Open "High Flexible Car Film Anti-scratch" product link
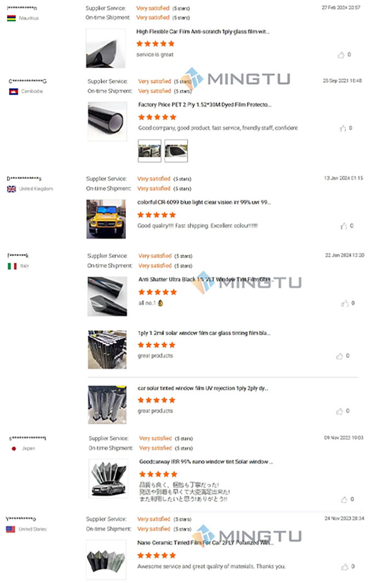The width and height of the screenshot is (383, 588). [x=203, y=32]
